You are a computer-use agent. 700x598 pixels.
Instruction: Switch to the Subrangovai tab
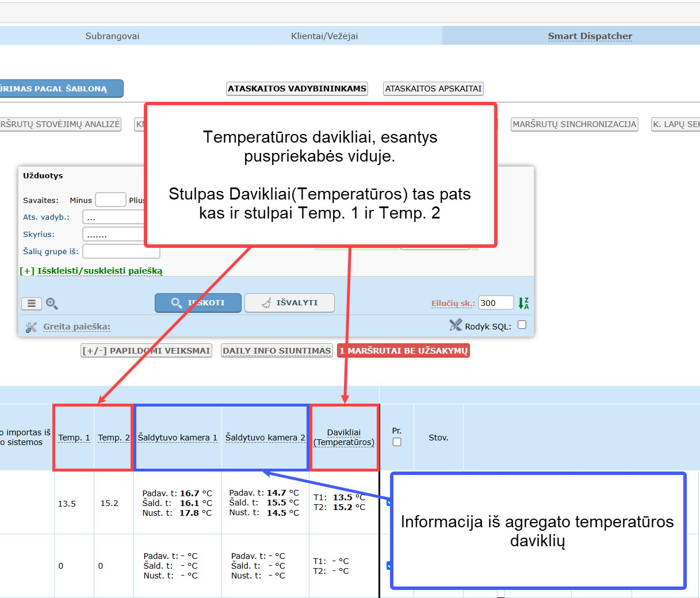[x=112, y=36]
